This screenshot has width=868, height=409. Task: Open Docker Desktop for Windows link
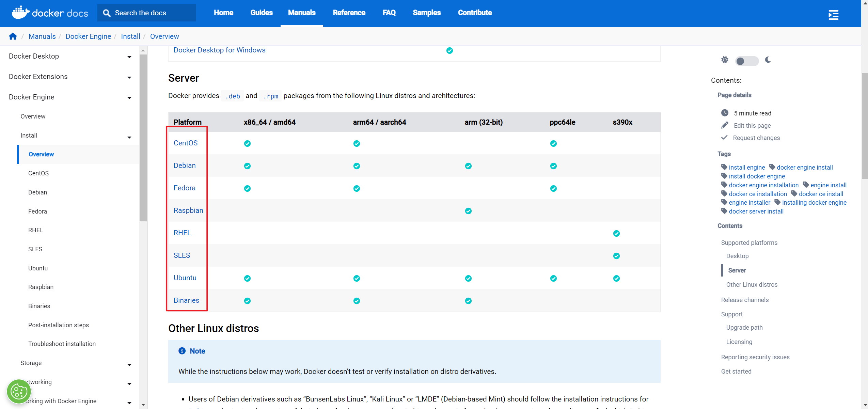click(219, 50)
